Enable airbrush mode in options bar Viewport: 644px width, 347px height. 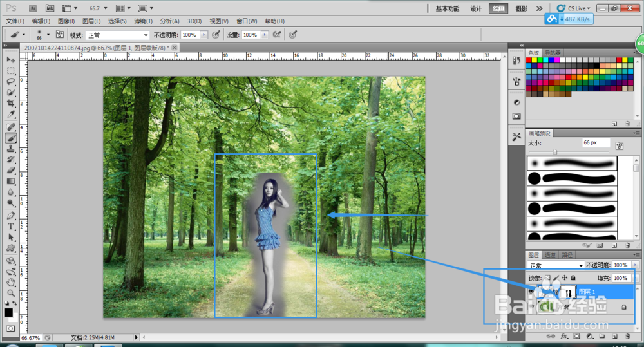(277, 35)
